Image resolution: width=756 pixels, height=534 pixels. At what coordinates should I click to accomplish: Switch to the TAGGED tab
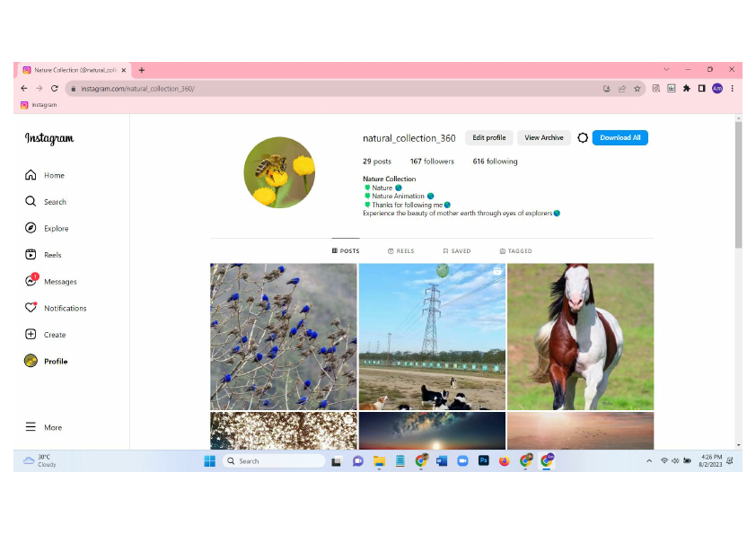[x=515, y=251]
